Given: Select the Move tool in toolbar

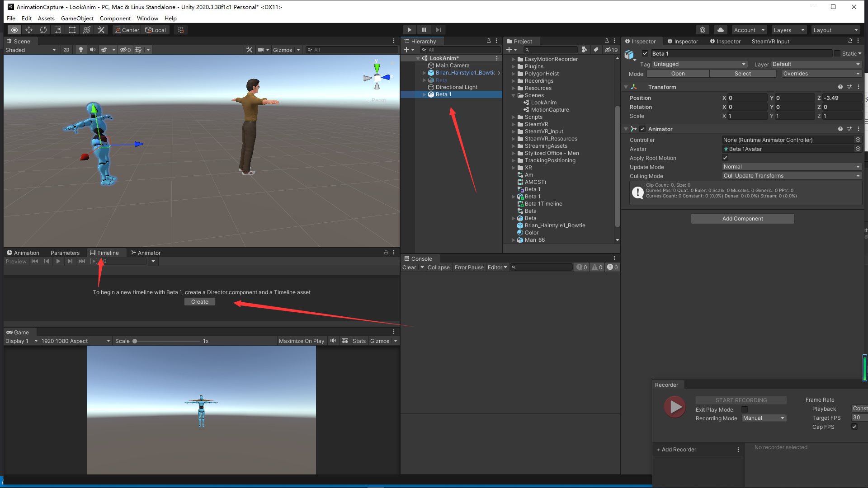Looking at the screenshot, I should pos(29,30).
